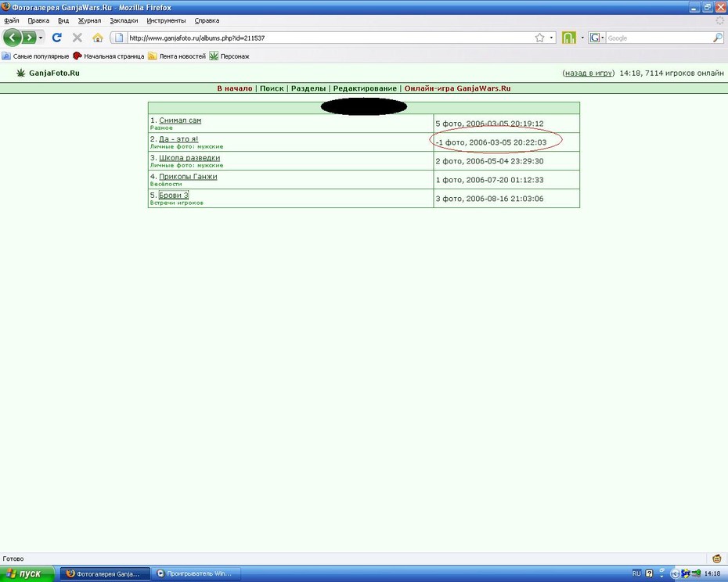
Task: Go to В начало page link
Action: click(235, 88)
